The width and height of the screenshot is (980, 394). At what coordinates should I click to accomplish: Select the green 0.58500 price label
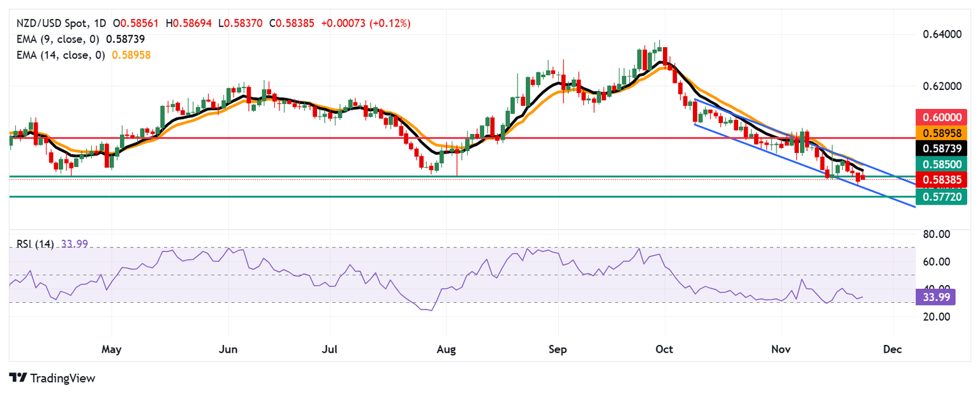[x=942, y=164]
